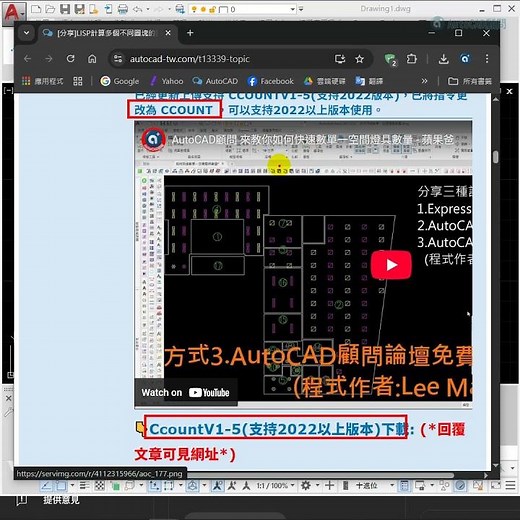Play the embedded YouTube video
The height and width of the screenshot is (520, 520).
coord(391,265)
